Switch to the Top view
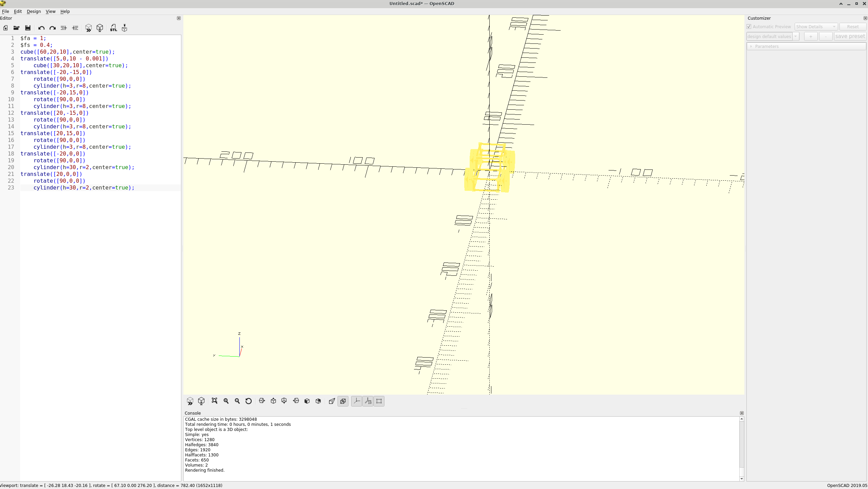Screen dimensions: 868x489 coord(273,401)
